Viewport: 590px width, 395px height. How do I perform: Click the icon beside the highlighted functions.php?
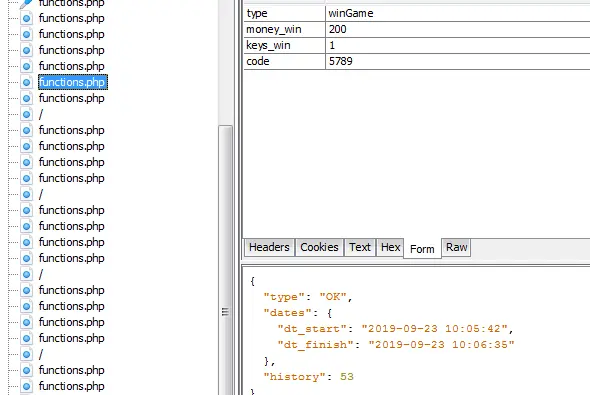(26, 82)
